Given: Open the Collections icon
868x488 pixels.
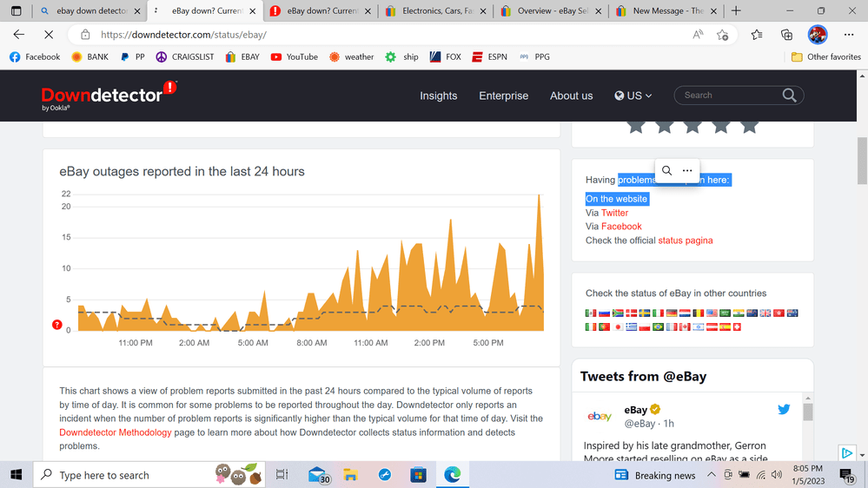Looking at the screenshot, I should (x=786, y=35).
